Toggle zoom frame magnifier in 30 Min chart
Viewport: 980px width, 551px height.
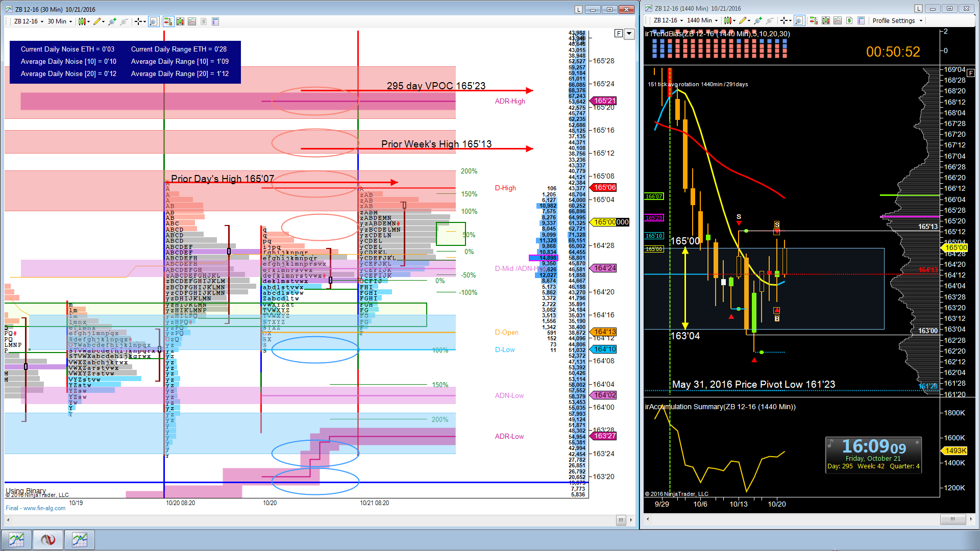coord(154,21)
